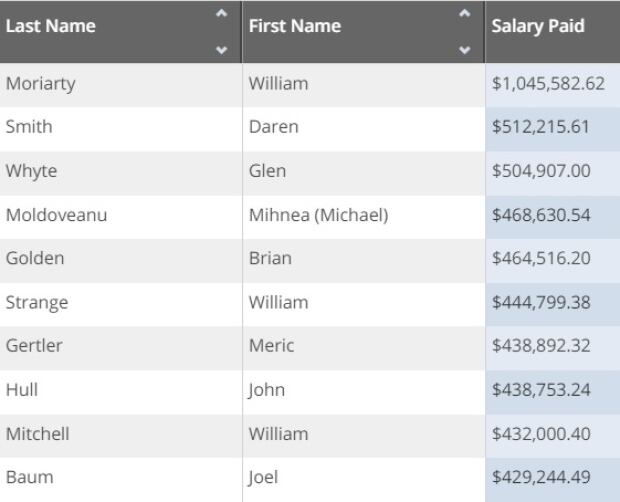The image size is (620, 502).
Task: Sort First Name column descending arrow
Action: [465, 50]
